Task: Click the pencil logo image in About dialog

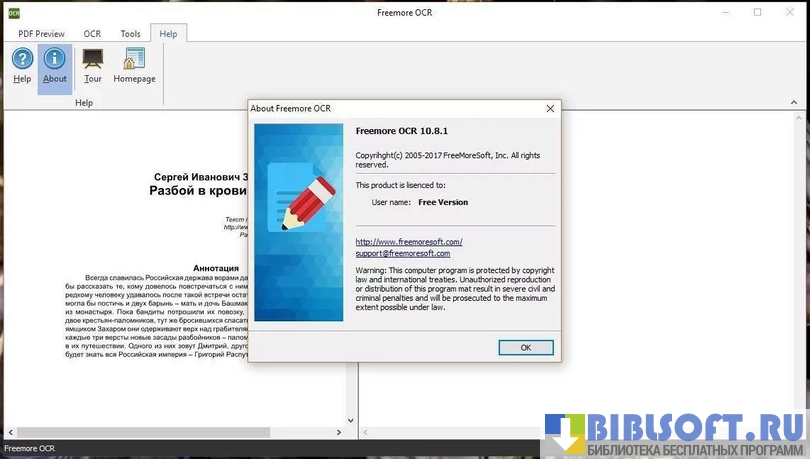Action: [x=299, y=222]
